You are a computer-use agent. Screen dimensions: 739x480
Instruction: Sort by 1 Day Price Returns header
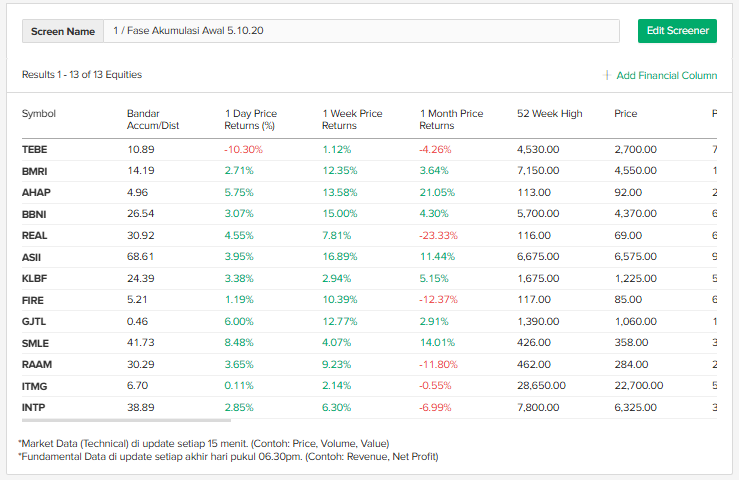click(x=250, y=119)
